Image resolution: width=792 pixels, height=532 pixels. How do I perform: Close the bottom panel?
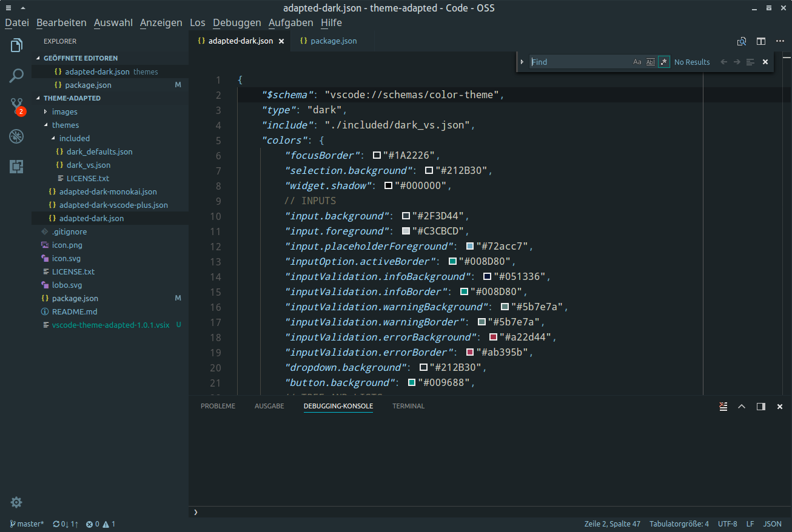780,406
